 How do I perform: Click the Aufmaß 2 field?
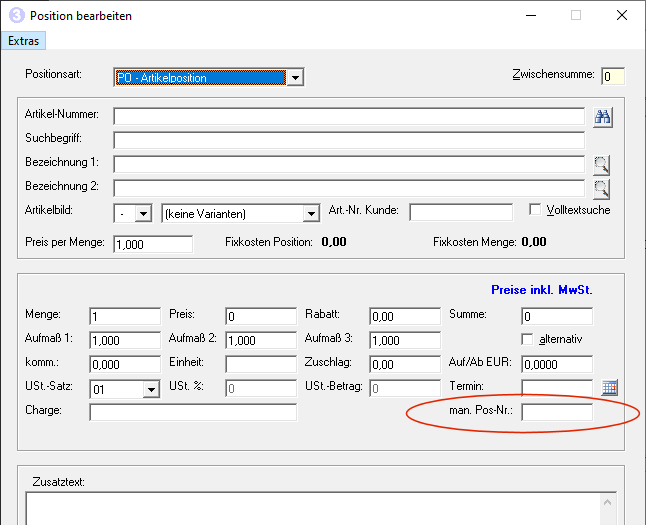261,340
